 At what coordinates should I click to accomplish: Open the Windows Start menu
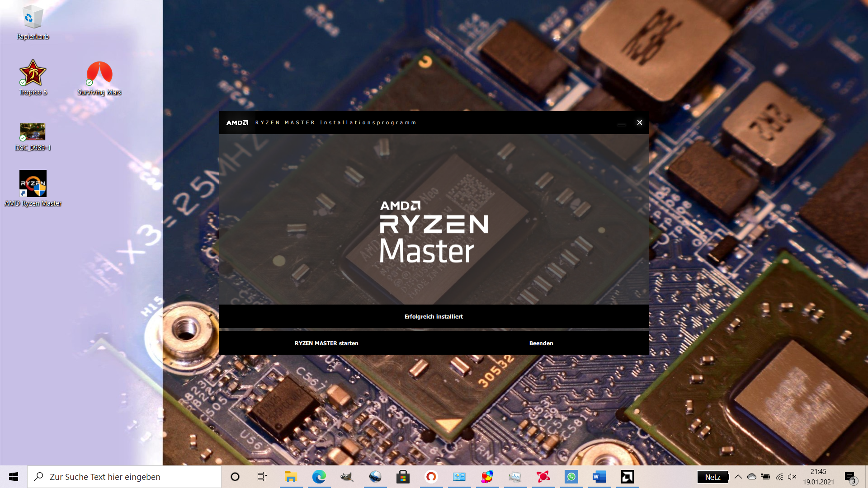(14, 477)
